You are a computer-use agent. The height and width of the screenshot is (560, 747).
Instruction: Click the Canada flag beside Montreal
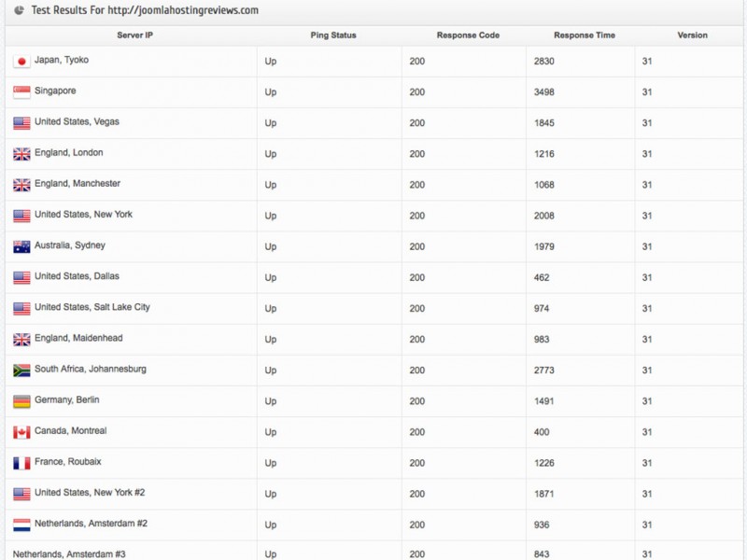click(21, 432)
